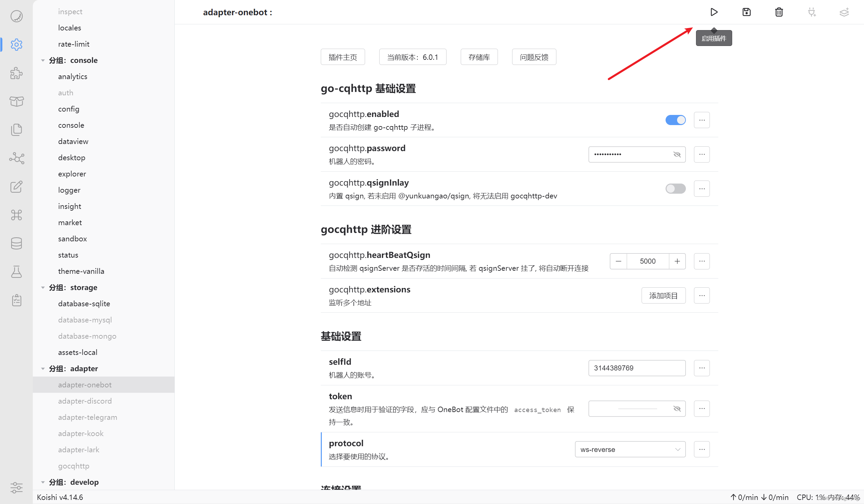Click the selfId input field
This screenshot has height=504, width=864.
[x=637, y=368]
